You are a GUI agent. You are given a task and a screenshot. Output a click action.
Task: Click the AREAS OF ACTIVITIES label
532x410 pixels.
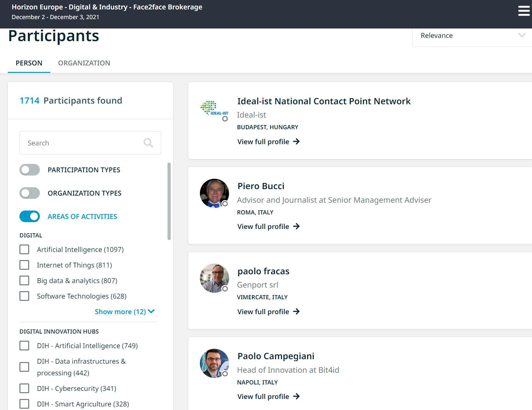tap(82, 216)
